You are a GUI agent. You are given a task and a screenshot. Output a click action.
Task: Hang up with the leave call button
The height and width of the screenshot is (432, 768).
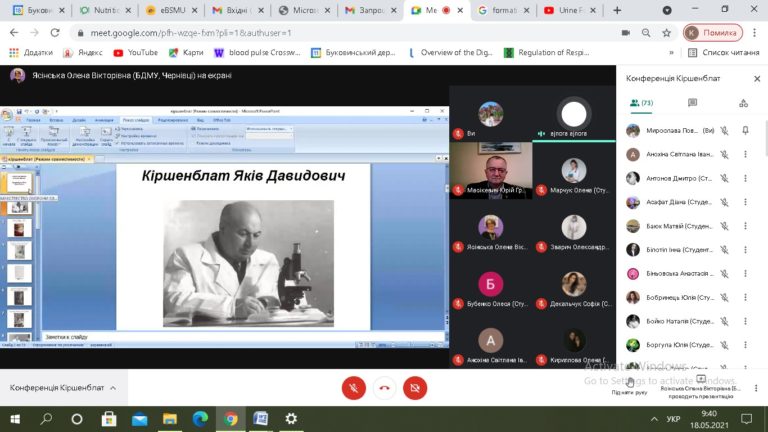(x=384, y=388)
